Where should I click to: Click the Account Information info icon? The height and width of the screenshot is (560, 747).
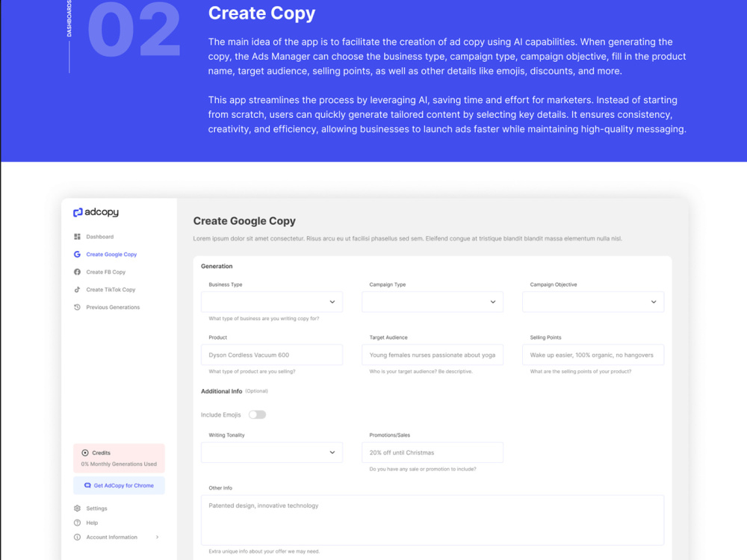[77, 537]
